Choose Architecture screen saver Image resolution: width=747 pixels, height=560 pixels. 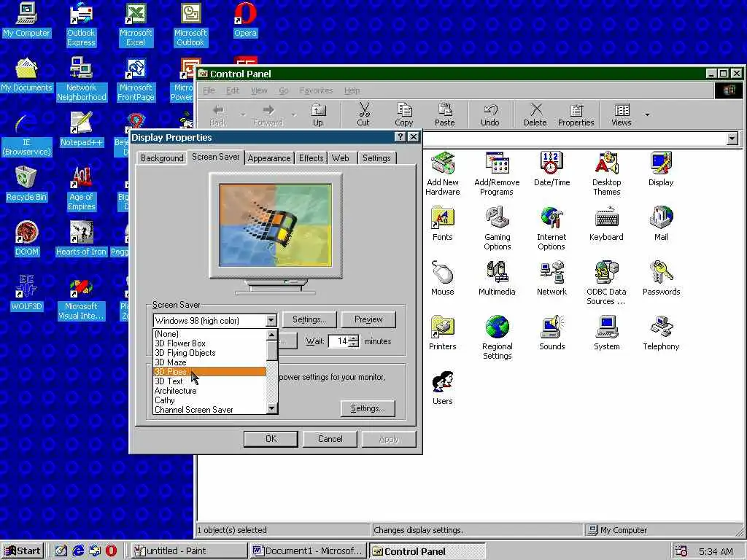click(x=209, y=391)
